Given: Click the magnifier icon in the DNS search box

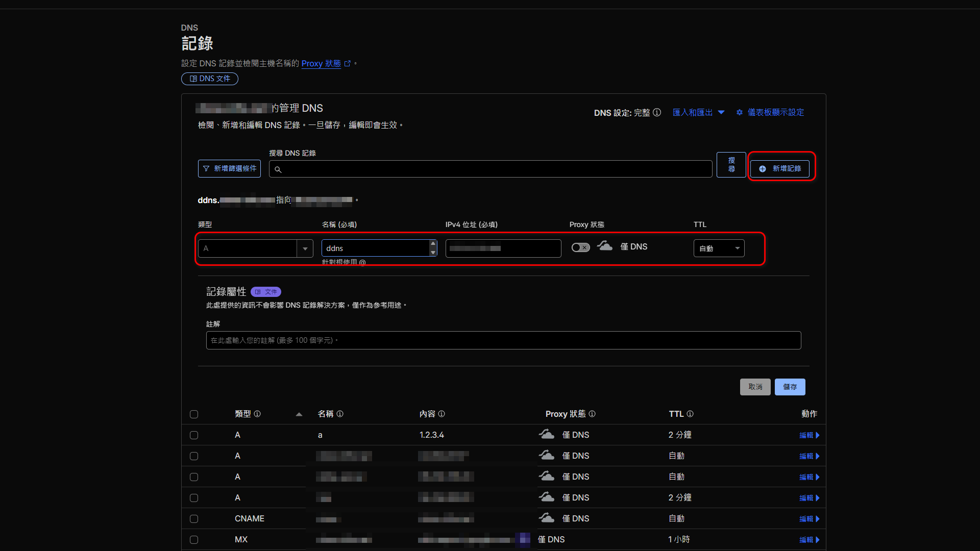Looking at the screenshot, I should (278, 169).
